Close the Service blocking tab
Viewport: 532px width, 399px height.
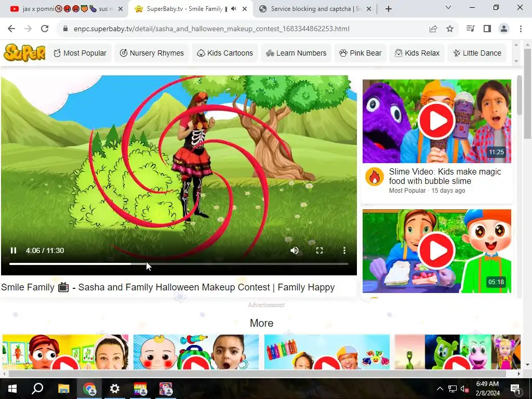click(369, 9)
